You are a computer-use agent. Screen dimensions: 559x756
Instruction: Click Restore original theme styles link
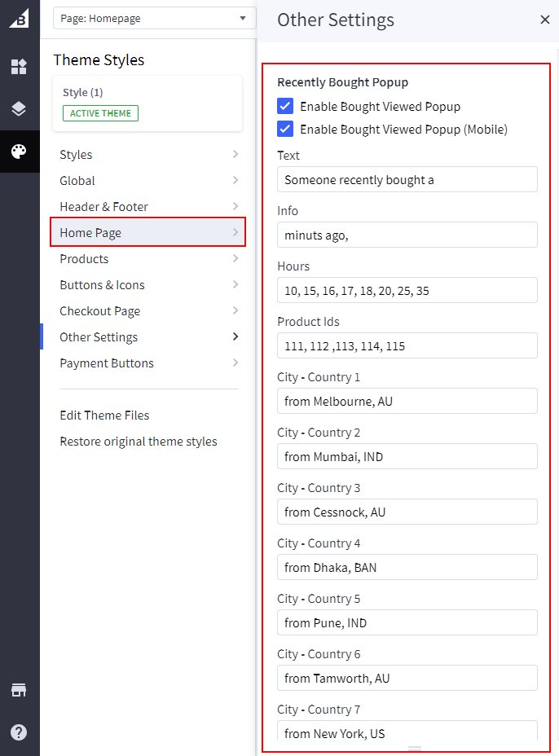coord(139,442)
